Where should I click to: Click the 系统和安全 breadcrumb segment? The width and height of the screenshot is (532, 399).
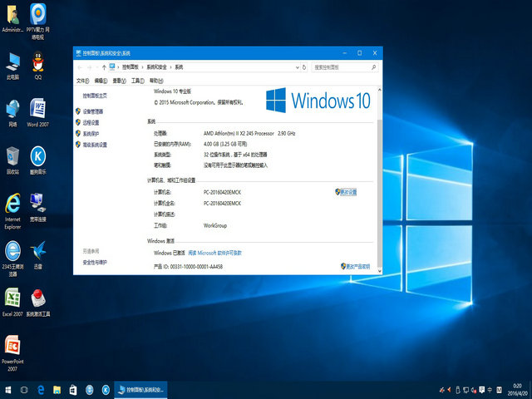tap(156, 67)
